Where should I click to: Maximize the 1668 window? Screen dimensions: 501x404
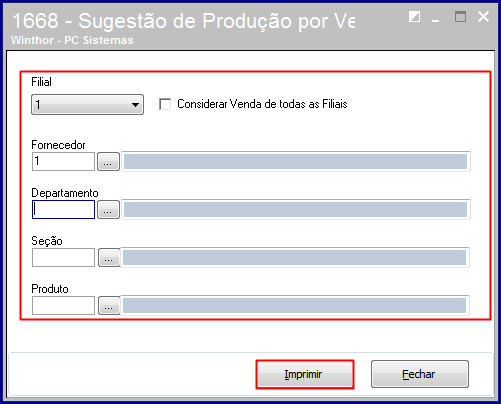pos(460,17)
